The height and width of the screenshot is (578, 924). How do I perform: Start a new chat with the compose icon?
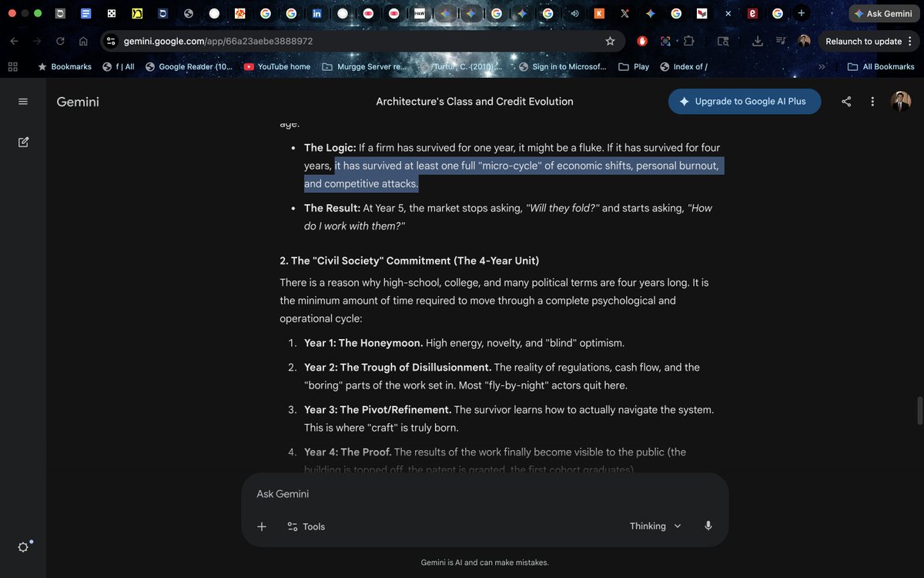tap(23, 142)
